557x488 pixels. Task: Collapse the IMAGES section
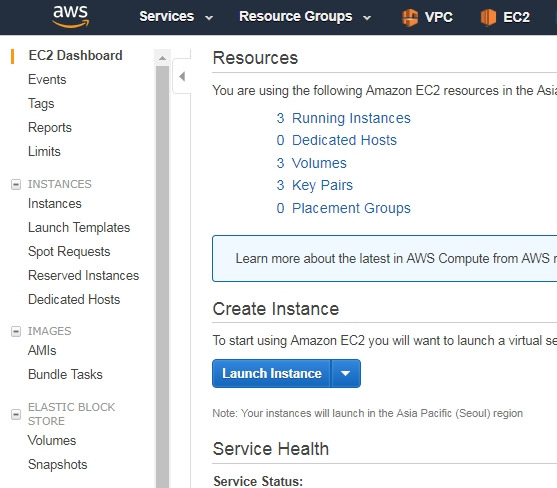[16, 331]
